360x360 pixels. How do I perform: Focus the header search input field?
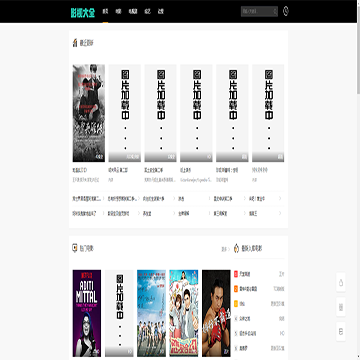click(257, 11)
